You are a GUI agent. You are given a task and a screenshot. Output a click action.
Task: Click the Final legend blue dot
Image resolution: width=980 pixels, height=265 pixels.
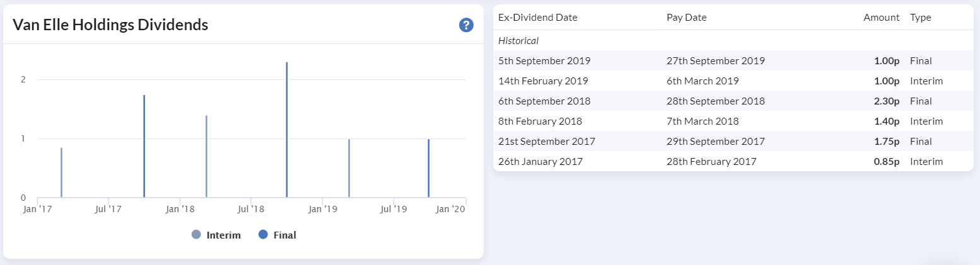coord(263,235)
